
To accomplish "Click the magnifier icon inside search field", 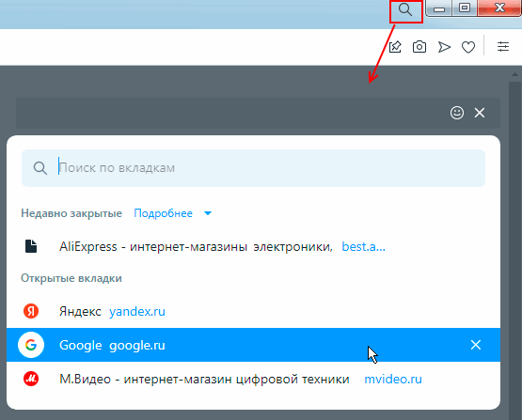I will (40, 168).
